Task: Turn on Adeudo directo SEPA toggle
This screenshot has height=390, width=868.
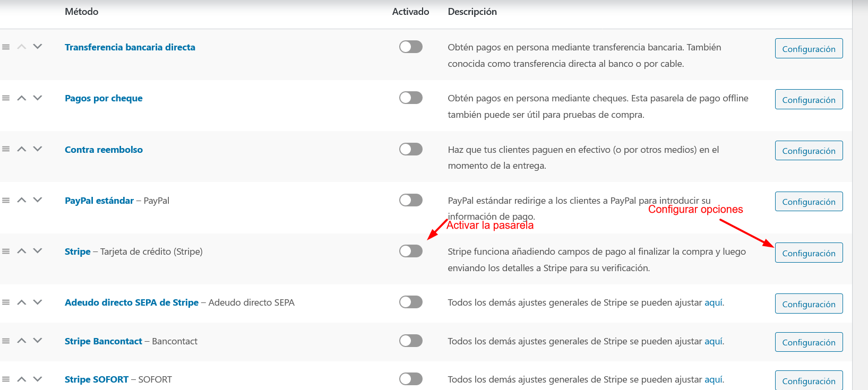Action: tap(411, 302)
